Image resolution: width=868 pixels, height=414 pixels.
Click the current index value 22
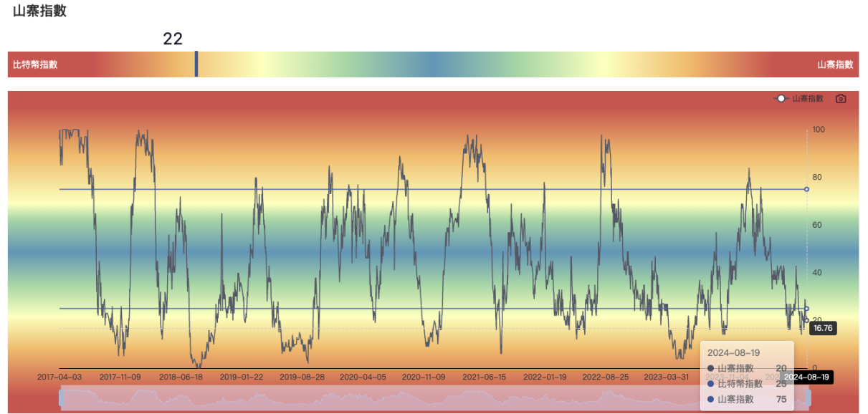click(x=173, y=39)
